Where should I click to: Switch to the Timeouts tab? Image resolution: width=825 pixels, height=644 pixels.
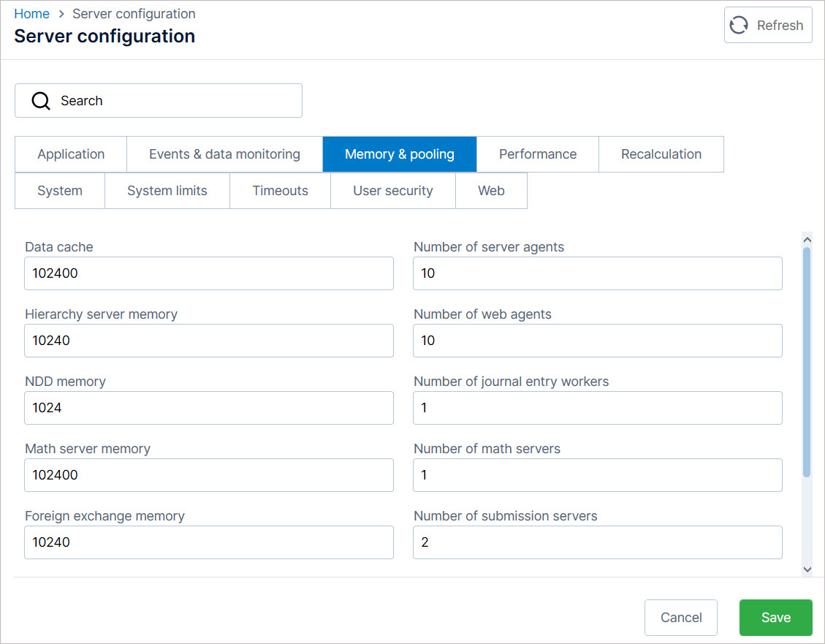tap(280, 190)
